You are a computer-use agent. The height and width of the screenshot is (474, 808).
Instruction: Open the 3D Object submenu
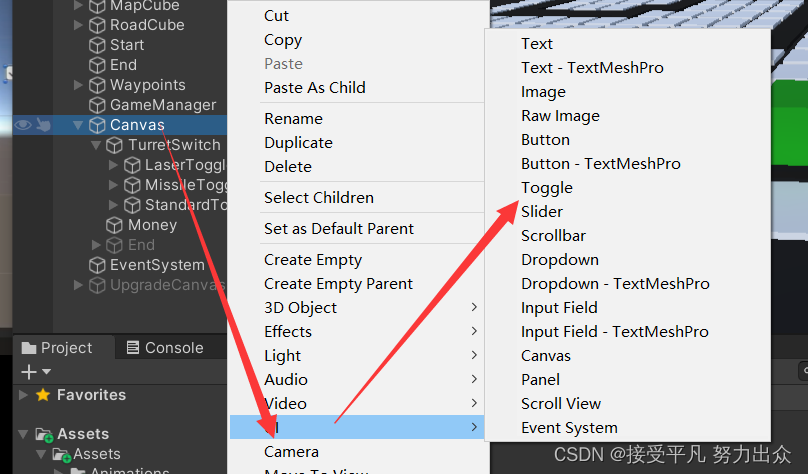click(x=300, y=308)
